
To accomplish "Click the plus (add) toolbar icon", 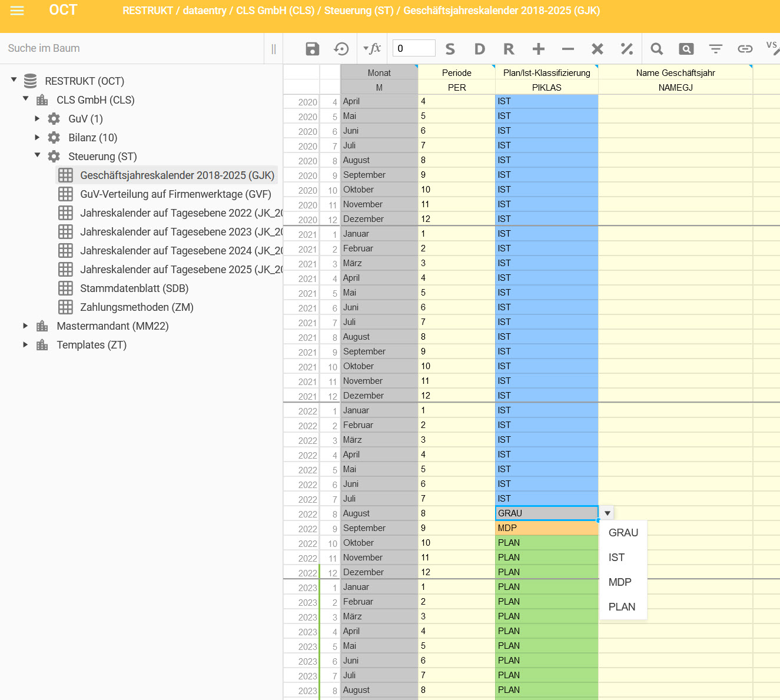I will (538, 49).
